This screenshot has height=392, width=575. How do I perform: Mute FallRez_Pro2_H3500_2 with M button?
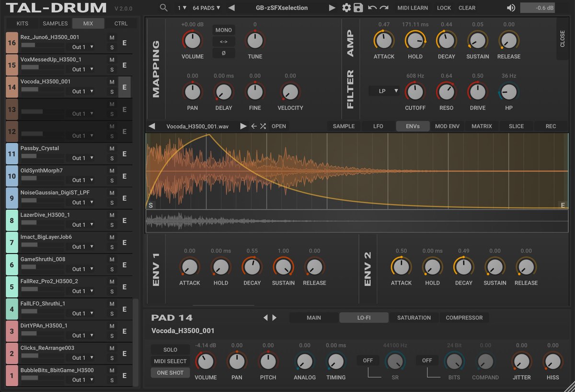(x=112, y=282)
